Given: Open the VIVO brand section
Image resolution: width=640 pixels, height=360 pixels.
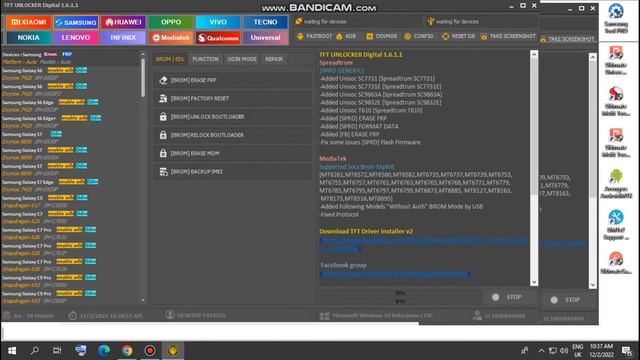Looking at the screenshot, I should (218, 22).
